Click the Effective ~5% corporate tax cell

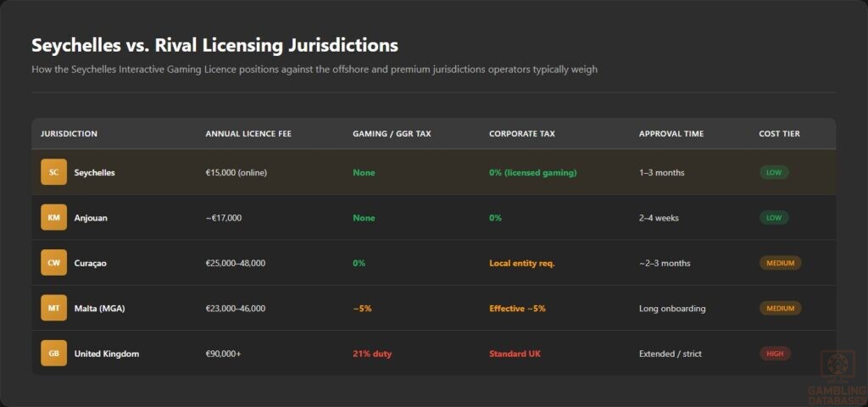click(518, 309)
